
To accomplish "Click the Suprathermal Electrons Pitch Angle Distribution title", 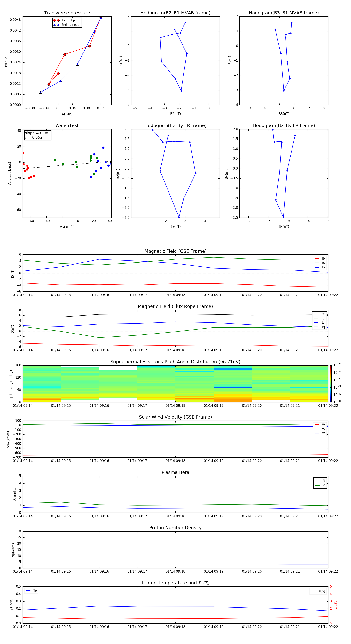I will [x=175, y=362].
